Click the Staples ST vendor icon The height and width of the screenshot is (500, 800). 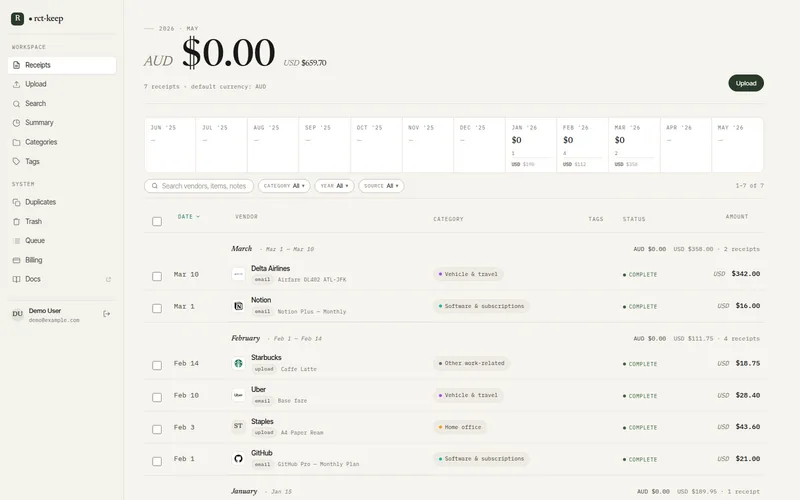click(238, 427)
